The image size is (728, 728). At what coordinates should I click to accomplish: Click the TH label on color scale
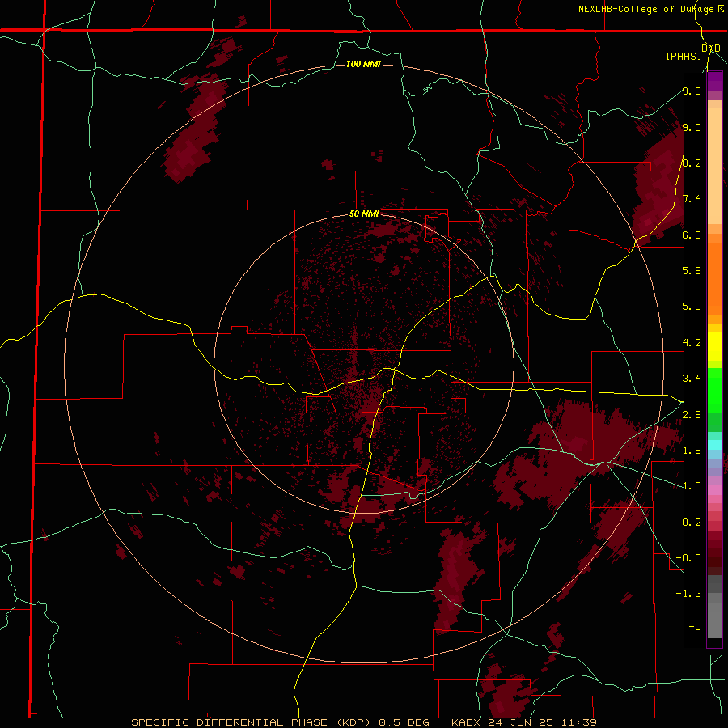[x=695, y=630]
